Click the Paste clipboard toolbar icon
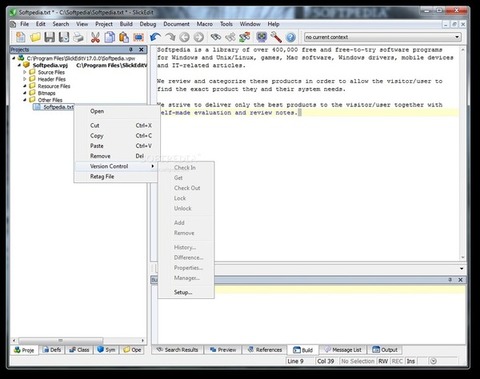480x379 pixels. pyautogui.click(x=124, y=37)
